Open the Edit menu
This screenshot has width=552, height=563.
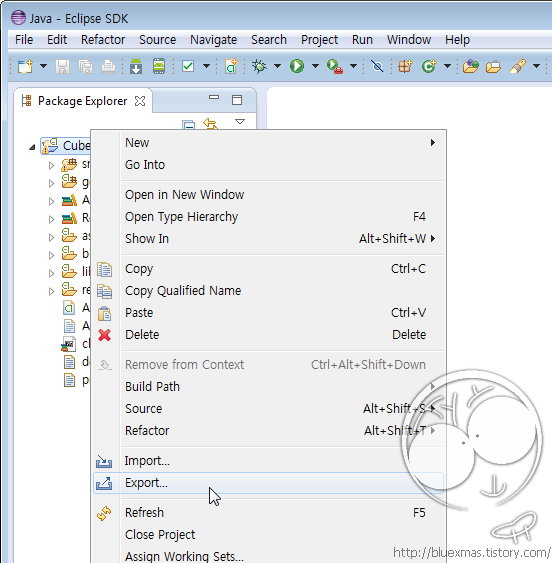[x=57, y=39]
